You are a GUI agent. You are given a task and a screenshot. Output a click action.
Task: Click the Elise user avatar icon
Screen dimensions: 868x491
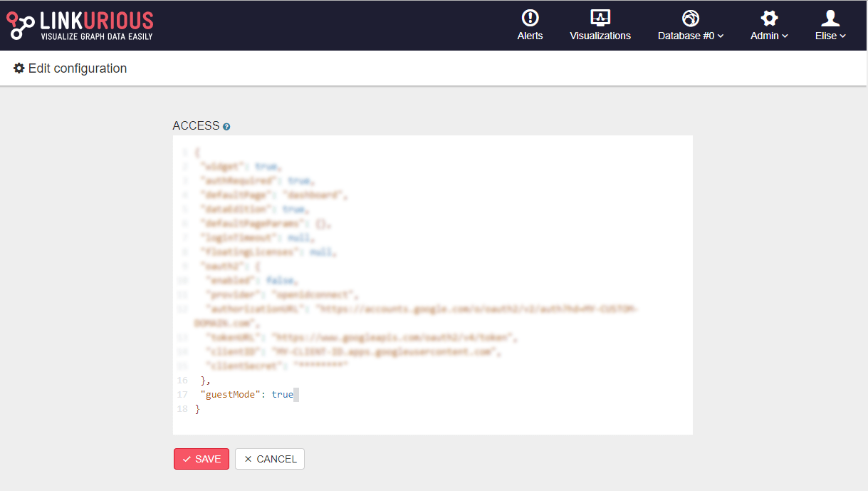click(x=830, y=18)
